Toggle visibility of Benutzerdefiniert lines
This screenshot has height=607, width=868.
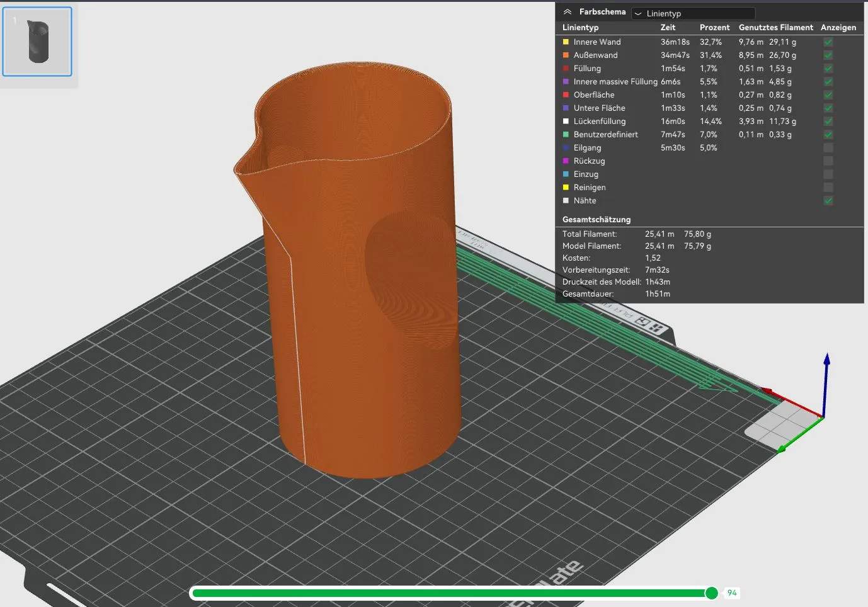[x=828, y=135]
